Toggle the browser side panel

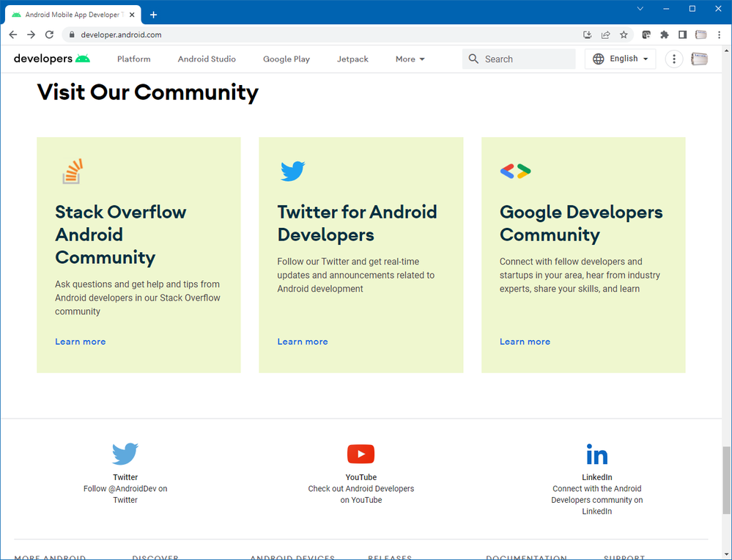pos(682,34)
